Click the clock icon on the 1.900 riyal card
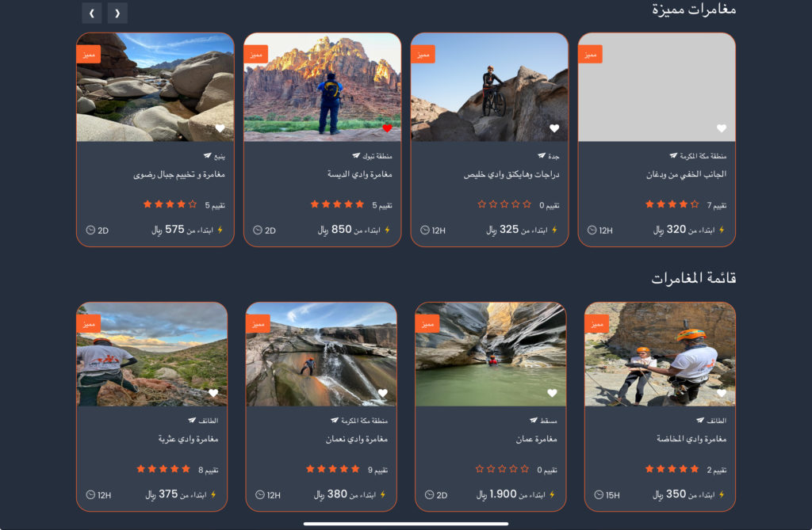The height and width of the screenshot is (530, 812). tap(429, 495)
